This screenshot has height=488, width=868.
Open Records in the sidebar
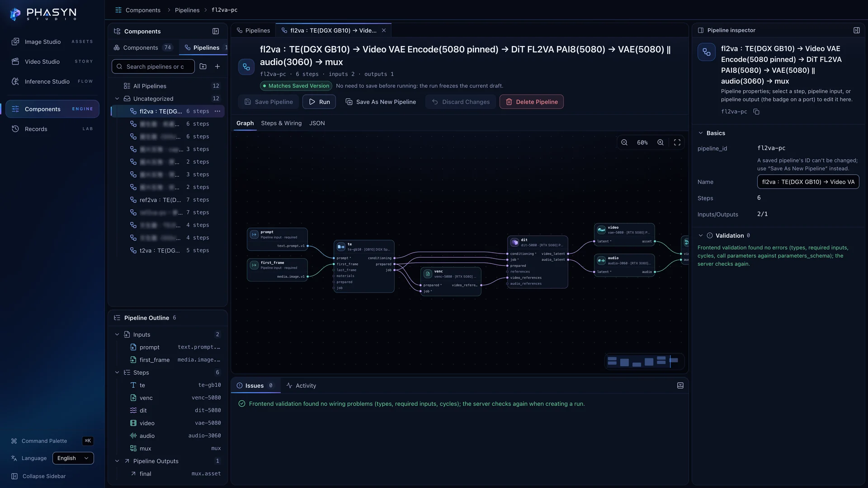52,129
